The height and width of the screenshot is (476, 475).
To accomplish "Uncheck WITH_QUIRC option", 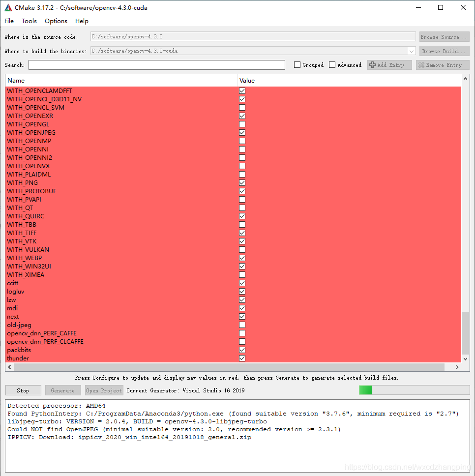I will (242, 216).
